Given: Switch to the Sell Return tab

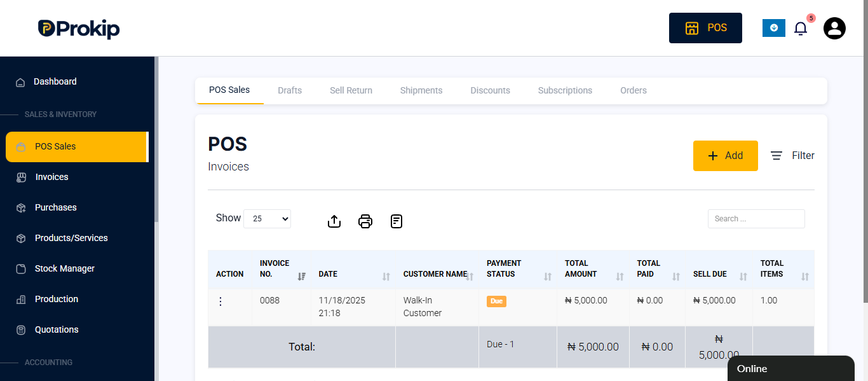Looking at the screenshot, I should tap(351, 90).
